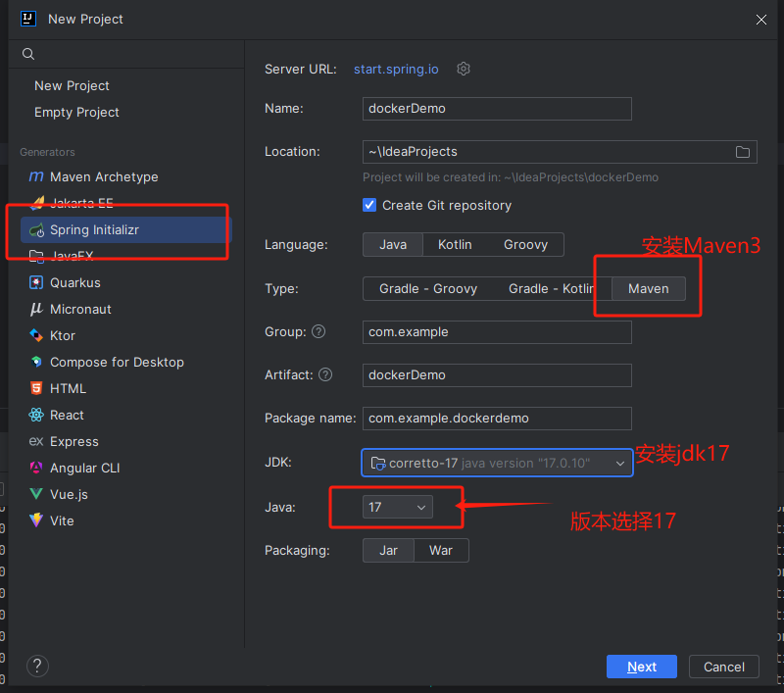
Task: Select Groovy language option
Action: point(525,244)
